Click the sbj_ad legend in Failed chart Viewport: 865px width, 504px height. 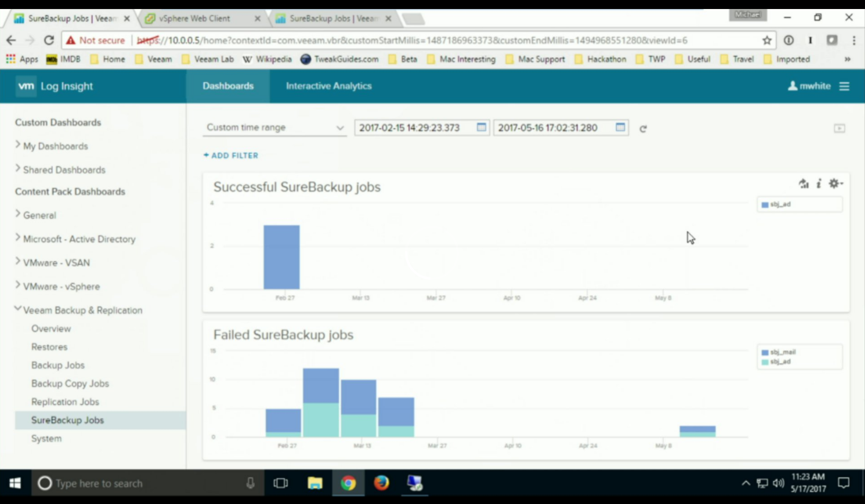tap(776, 361)
